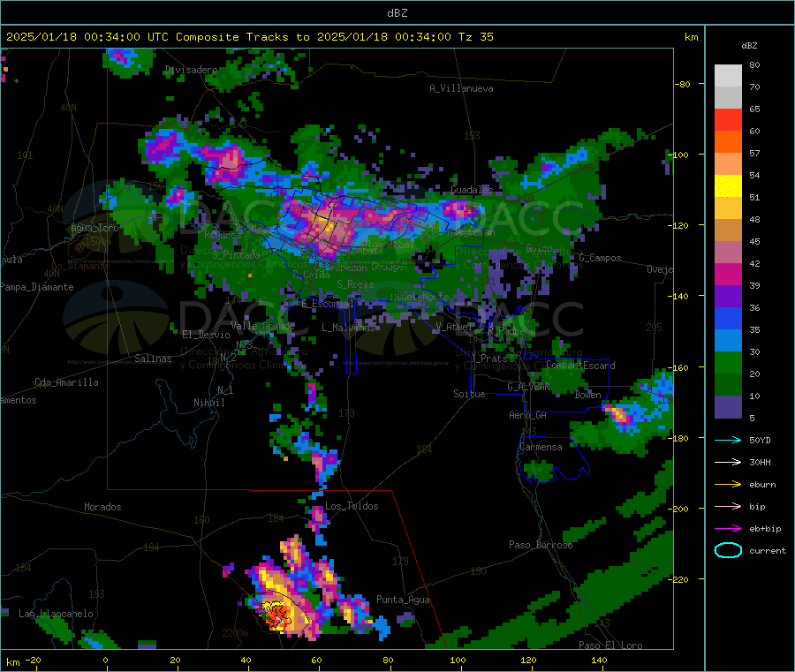Click the blue 35 dBZ legend swatch
Image resolution: width=795 pixels, height=672 pixels.
[x=728, y=318]
